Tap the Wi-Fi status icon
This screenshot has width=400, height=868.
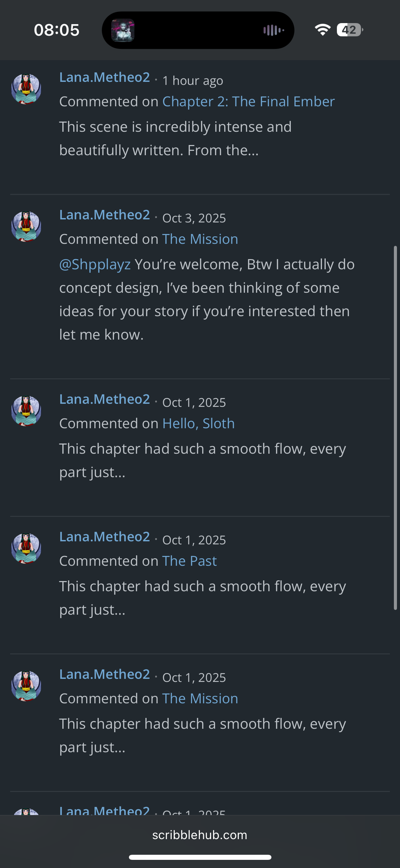[x=322, y=30]
